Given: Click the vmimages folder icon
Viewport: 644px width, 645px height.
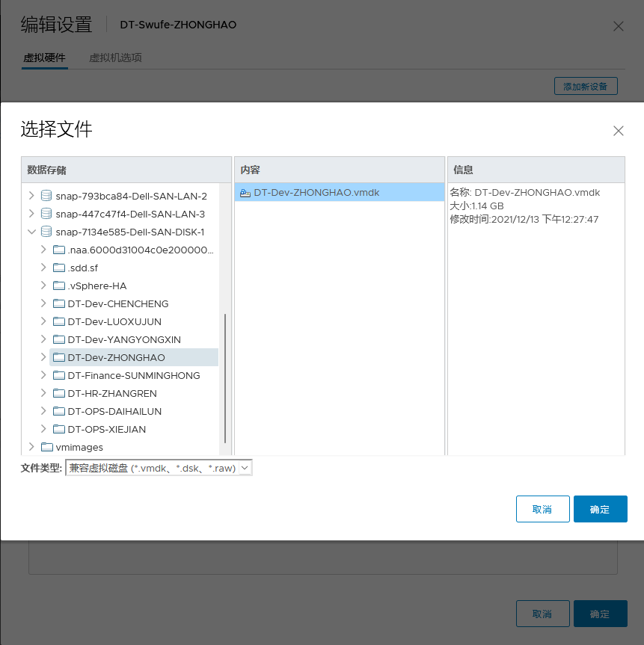Looking at the screenshot, I should click(46, 447).
